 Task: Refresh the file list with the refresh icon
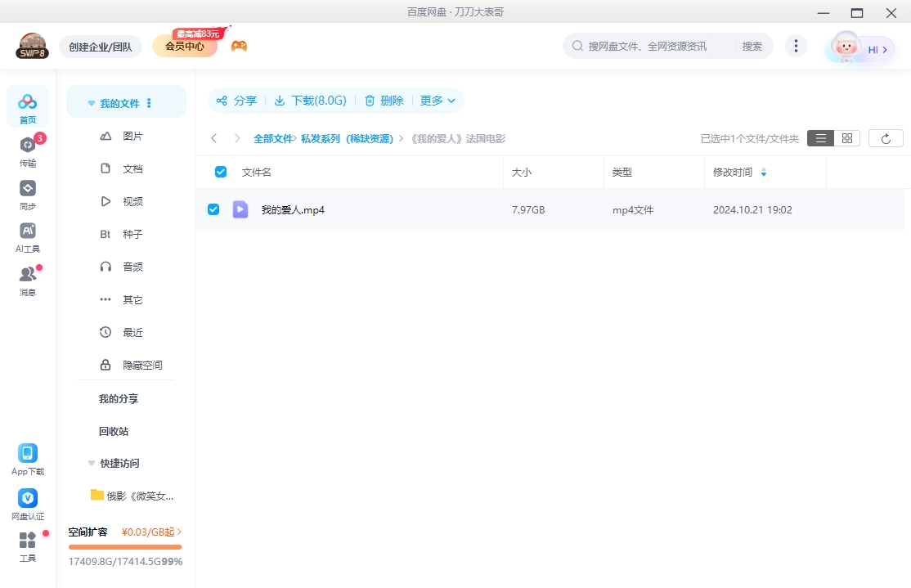[x=886, y=137]
